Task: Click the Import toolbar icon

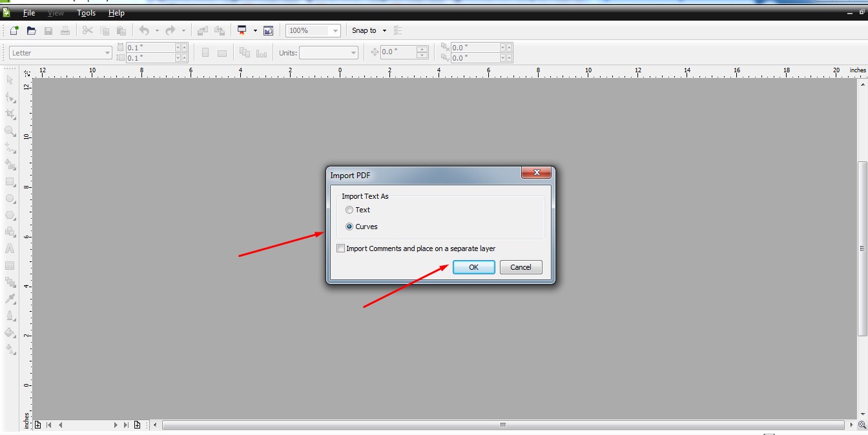Action: (x=203, y=30)
